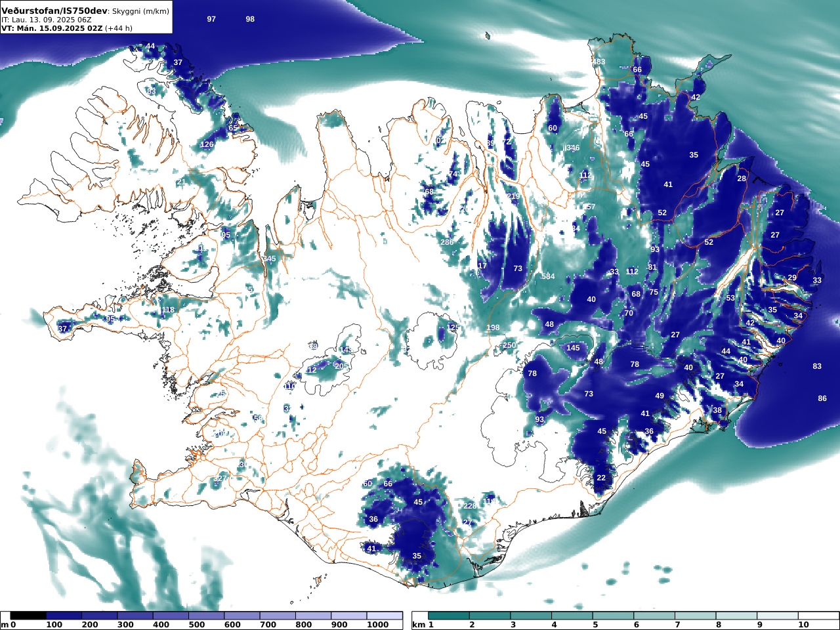Click the 3–4 km teal legend swatch
Screen dimensions: 840x630
pos(531,616)
